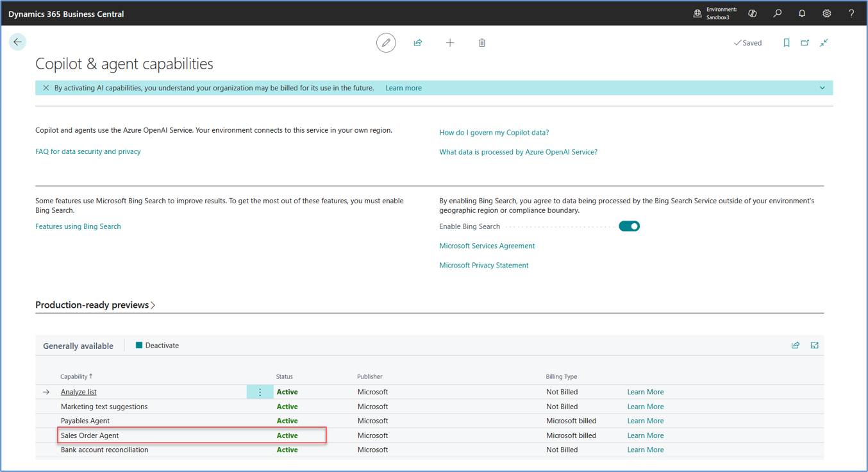Open FAQ for data security and privacy

click(88, 151)
